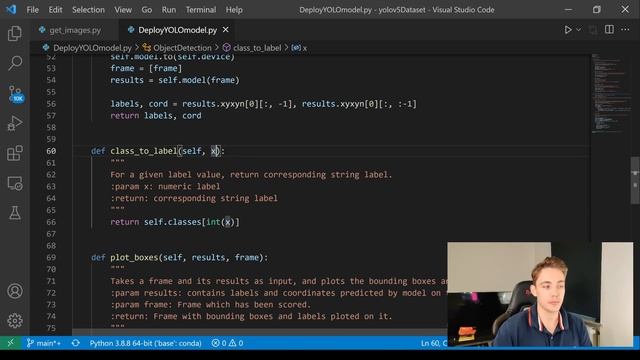Screen dimensions: 640x360
Task: Click line number 69 in gutter
Action: point(51,258)
